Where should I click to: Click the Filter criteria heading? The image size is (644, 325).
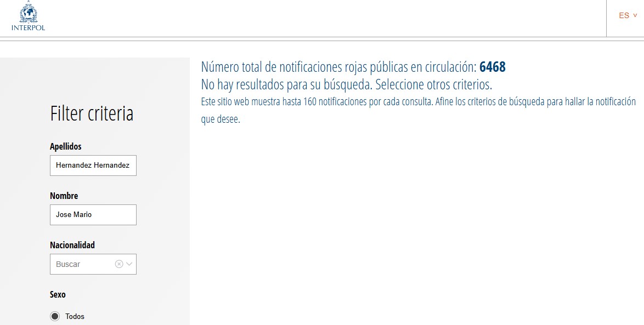tap(92, 113)
